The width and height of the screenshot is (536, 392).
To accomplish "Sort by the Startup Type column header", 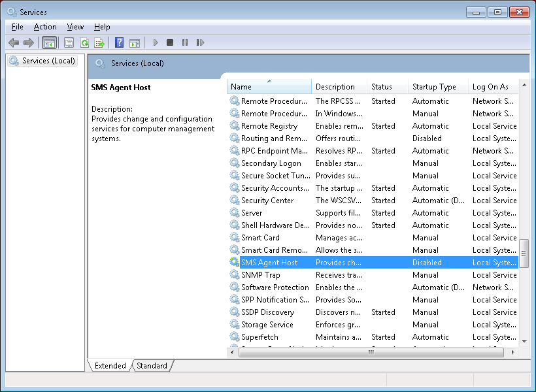I will pos(434,87).
